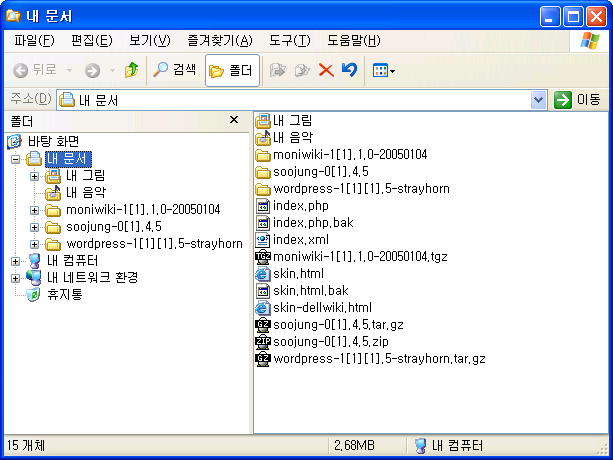Click the 뒤로 back button

35,70
